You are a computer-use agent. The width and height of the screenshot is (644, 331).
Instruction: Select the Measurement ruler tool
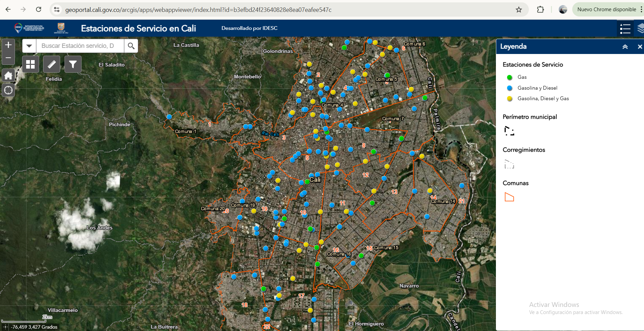[52, 64]
